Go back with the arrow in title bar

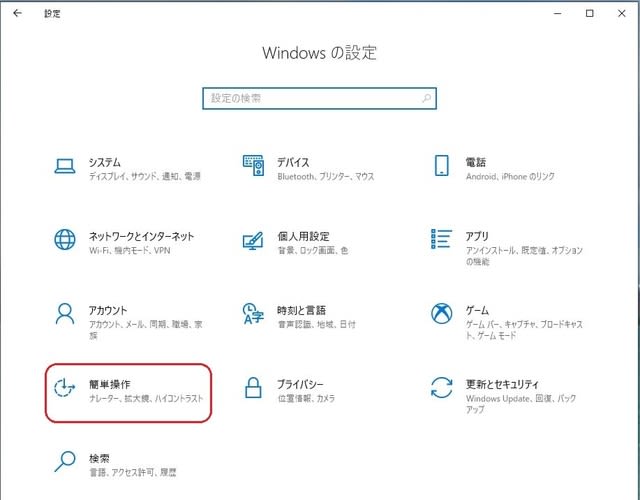(x=17, y=13)
